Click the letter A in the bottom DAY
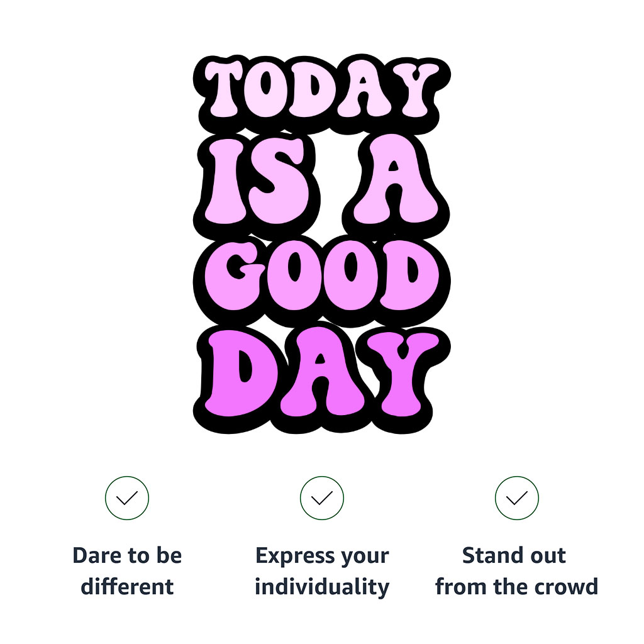This screenshot has width=644, height=644. [321, 375]
